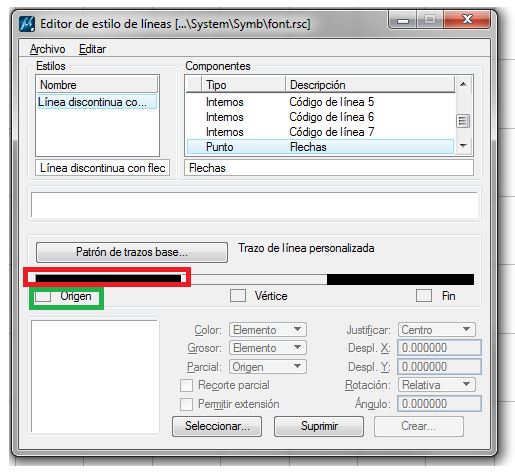Click the Suprimir button
Viewport: 515px width, 475px height.
click(x=319, y=426)
